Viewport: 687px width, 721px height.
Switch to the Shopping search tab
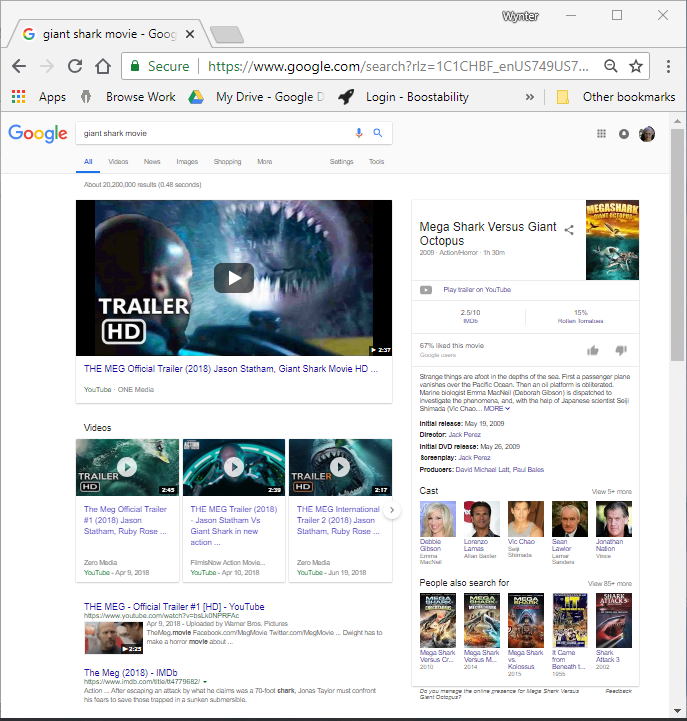pyautogui.click(x=227, y=162)
